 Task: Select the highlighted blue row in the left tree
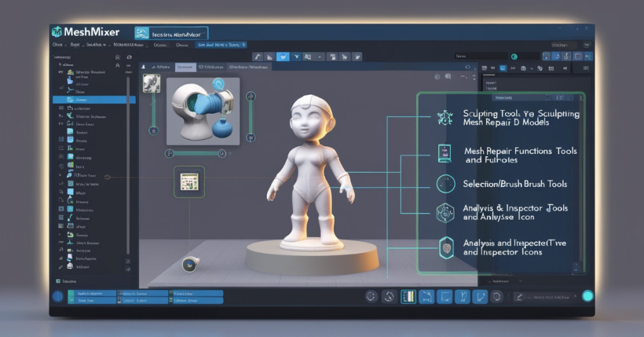coord(94,100)
